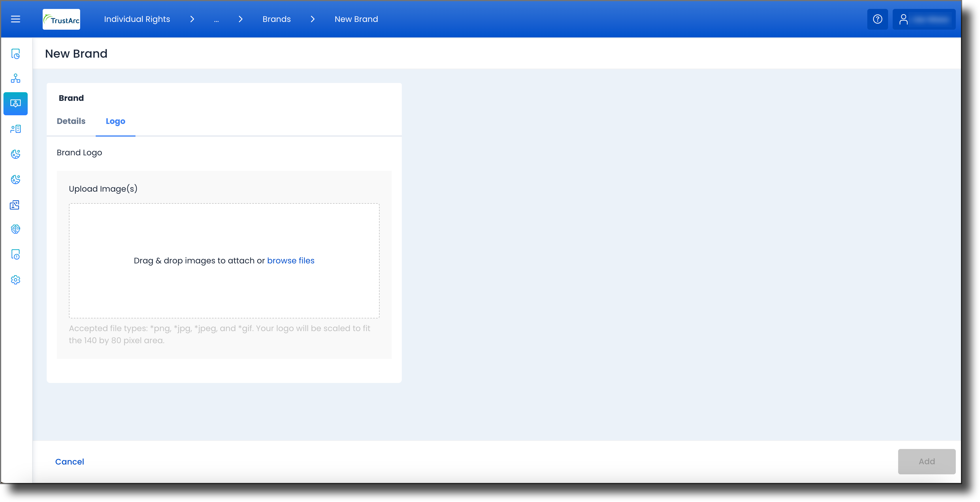Screen dimensions: 980x502
Task: Select the Logo tab
Action: pyautogui.click(x=115, y=121)
